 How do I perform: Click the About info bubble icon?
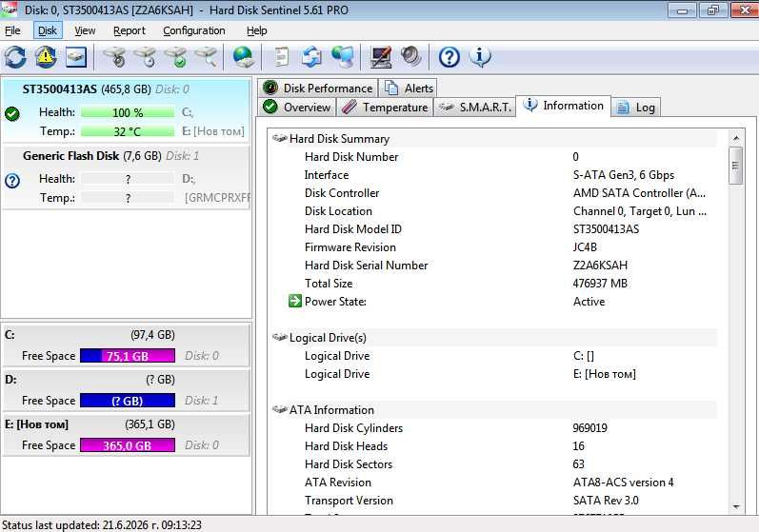[x=480, y=57]
